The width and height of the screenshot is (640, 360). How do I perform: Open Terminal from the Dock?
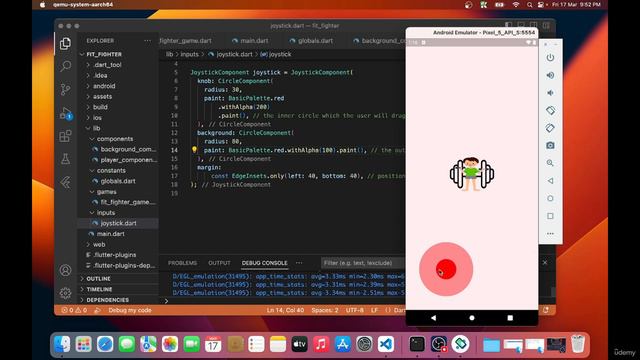(417, 344)
